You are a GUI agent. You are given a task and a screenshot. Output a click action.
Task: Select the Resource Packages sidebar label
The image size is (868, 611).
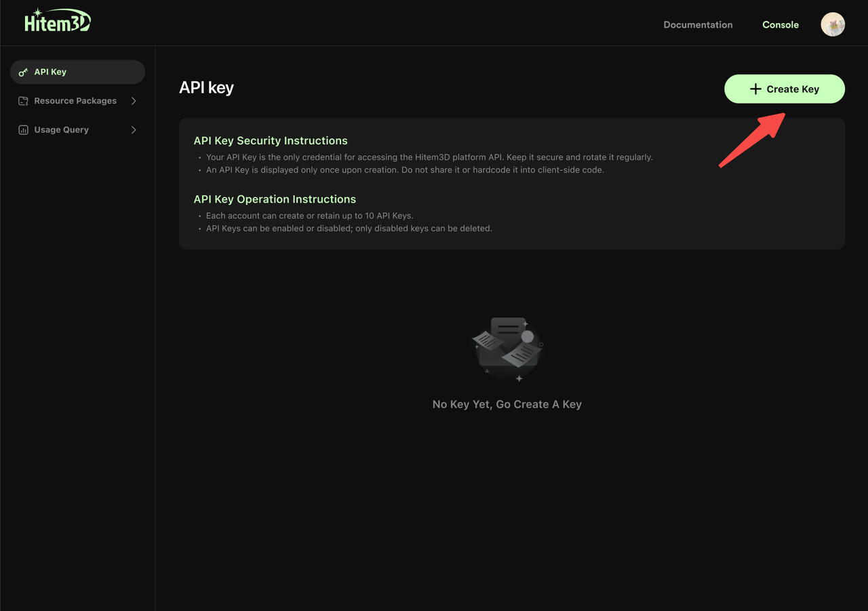(75, 101)
